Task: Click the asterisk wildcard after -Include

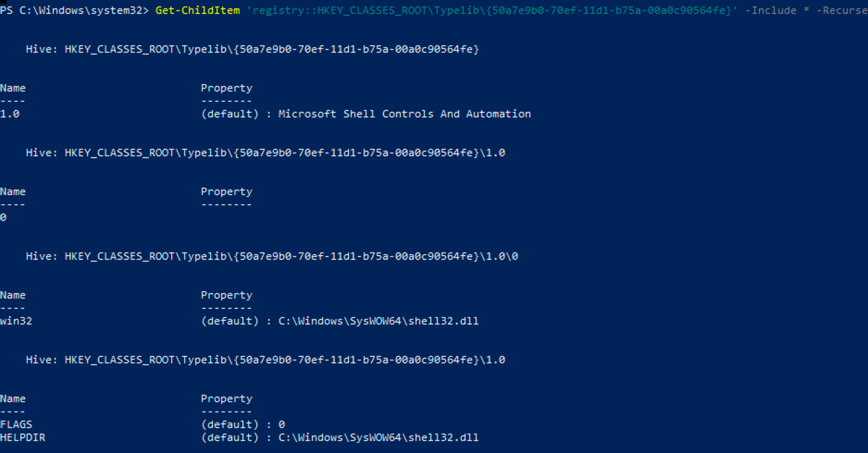Action: 806,9
